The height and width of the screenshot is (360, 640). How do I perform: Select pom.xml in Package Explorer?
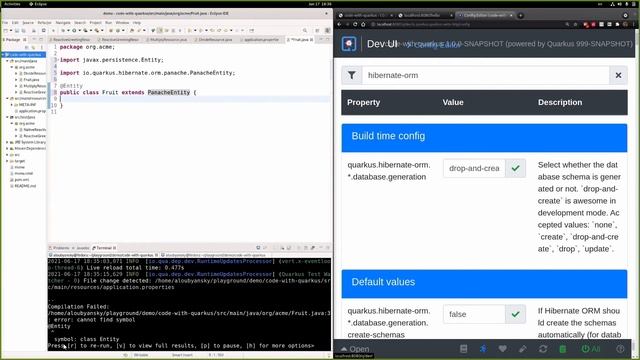(21, 180)
